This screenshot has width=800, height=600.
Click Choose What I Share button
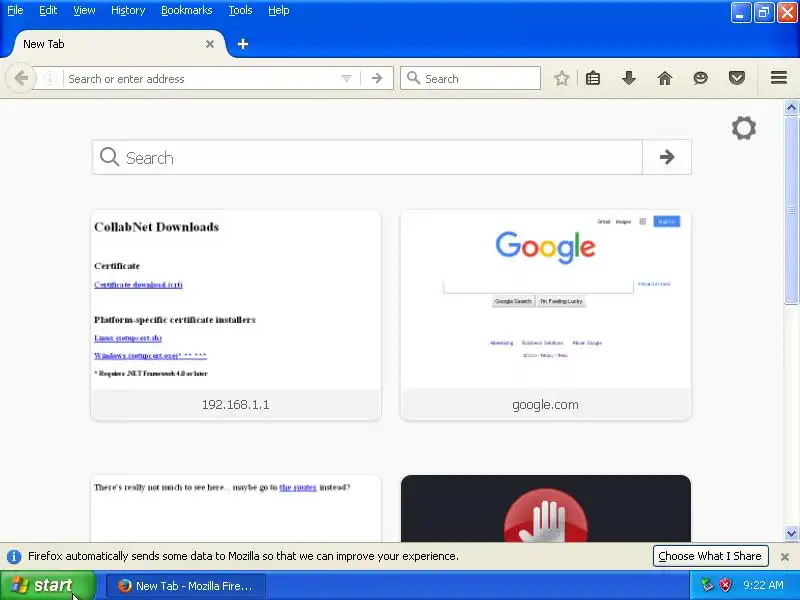(710, 556)
